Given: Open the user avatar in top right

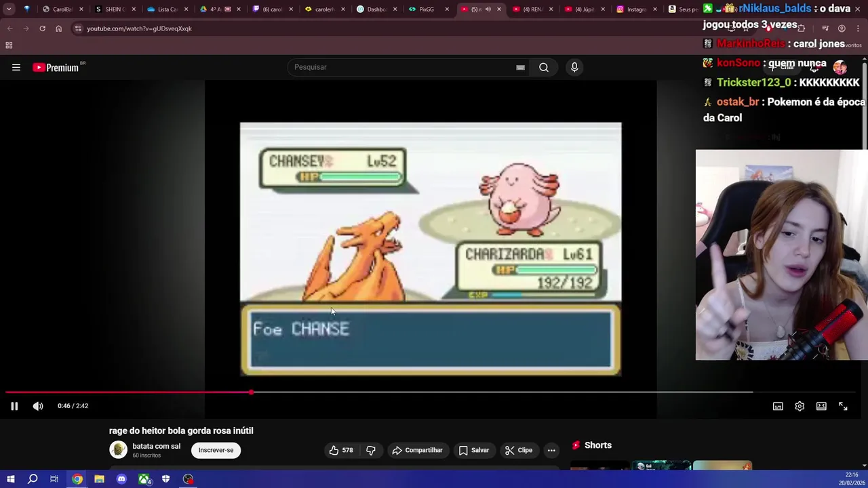Looking at the screenshot, I should coord(840,67).
